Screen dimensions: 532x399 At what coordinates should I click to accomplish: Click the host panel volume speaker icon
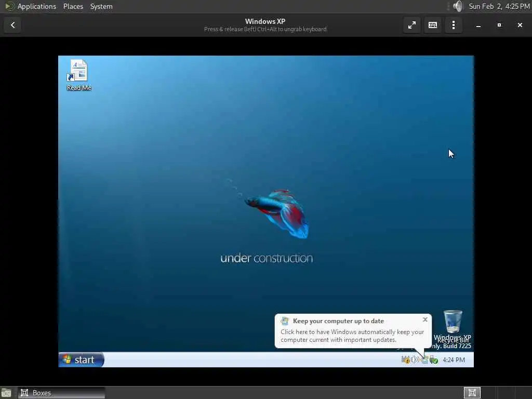pyautogui.click(x=458, y=6)
